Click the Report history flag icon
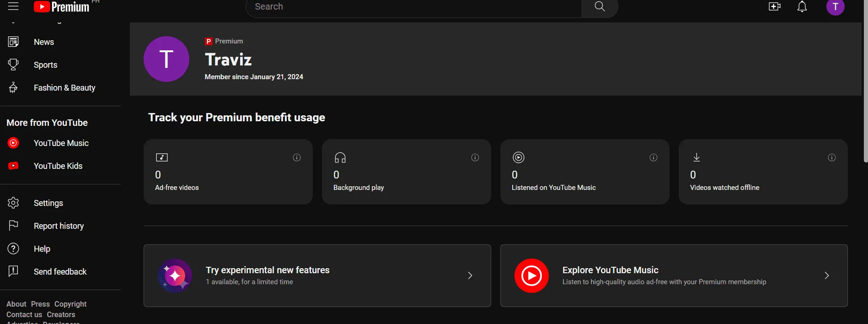This screenshot has height=324, width=868. point(13,226)
